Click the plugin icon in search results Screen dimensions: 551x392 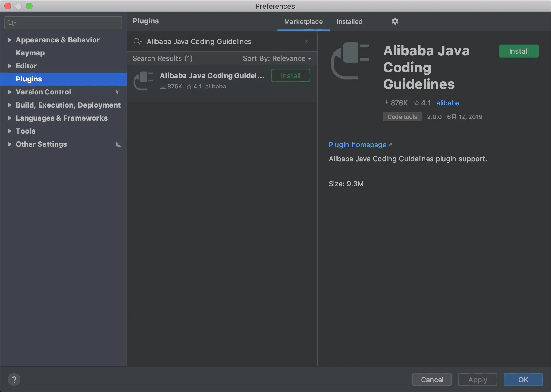pyautogui.click(x=143, y=80)
